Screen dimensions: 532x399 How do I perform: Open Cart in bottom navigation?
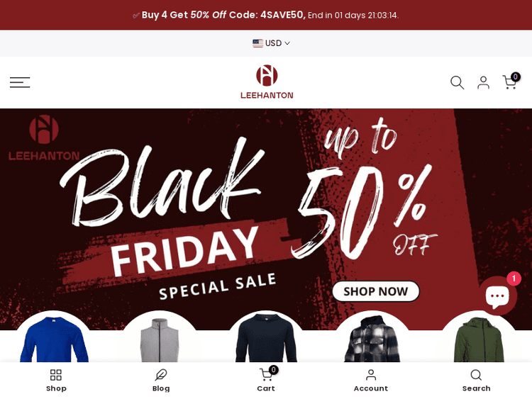pos(266,381)
